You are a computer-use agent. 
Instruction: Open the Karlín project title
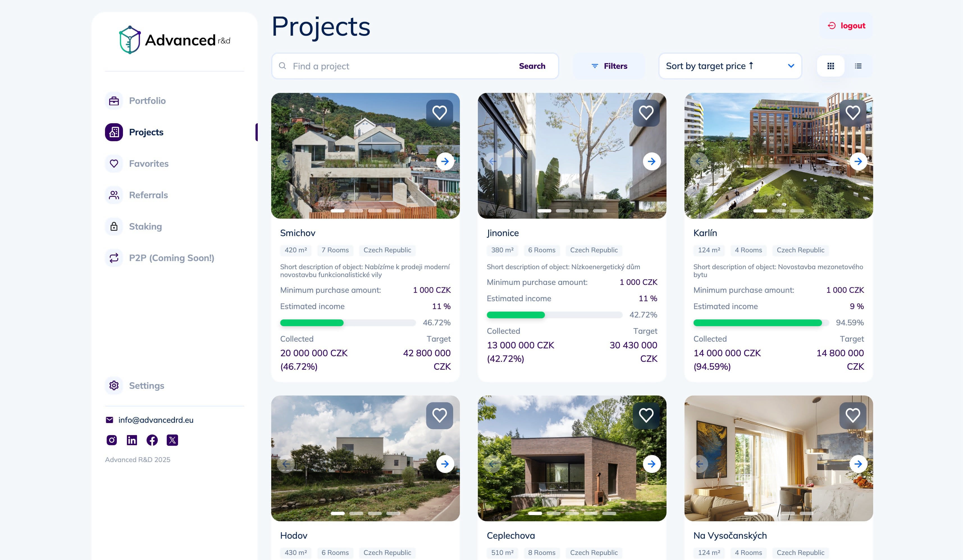pyautogui.click(x=705, y=233)
